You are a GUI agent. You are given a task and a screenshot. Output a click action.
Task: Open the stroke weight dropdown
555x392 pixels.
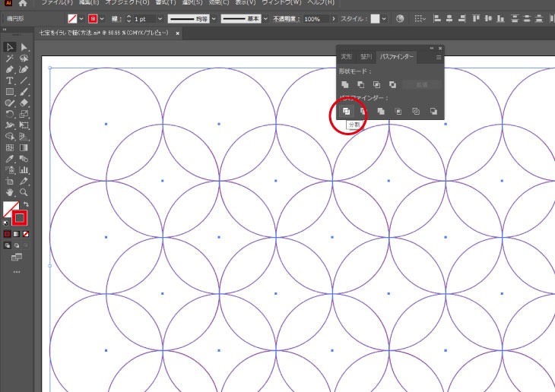(x=160, y=18)
